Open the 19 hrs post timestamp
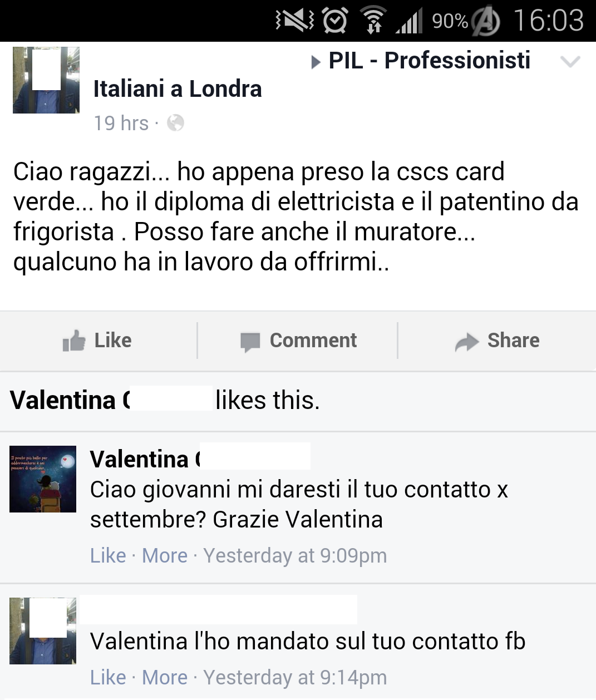Image resolution: width=596 pixels, height=700 pixels. click(x=121, y=123)
